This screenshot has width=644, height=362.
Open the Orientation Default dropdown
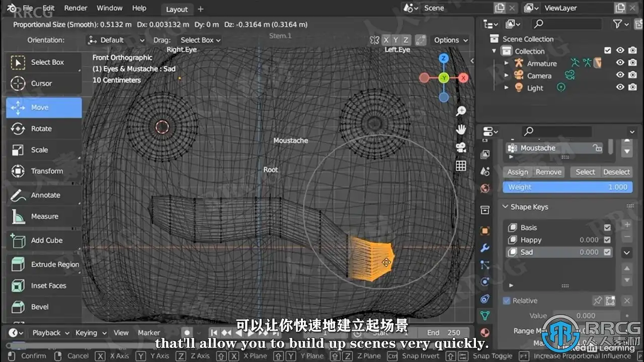point(116,40)
